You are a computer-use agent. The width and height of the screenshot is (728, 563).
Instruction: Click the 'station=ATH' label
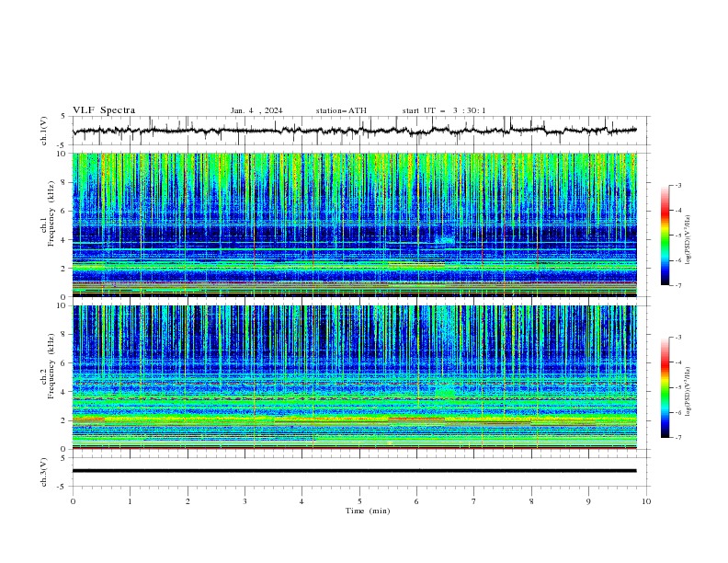341,110
